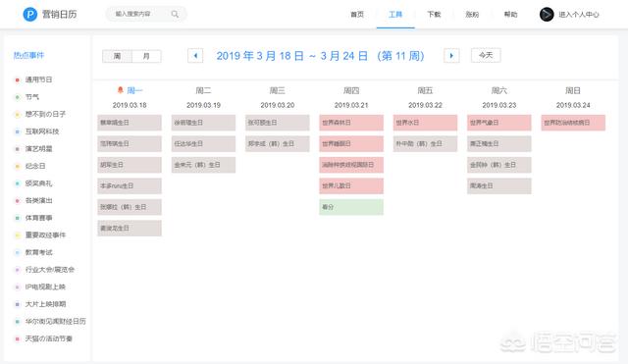Viewport: 628px width, 364px height.
Task: Open the 首页 nav item
Action: [357, 15]
